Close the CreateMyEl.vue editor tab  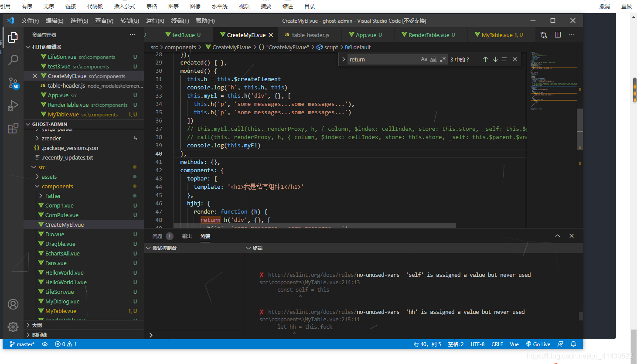271,35
